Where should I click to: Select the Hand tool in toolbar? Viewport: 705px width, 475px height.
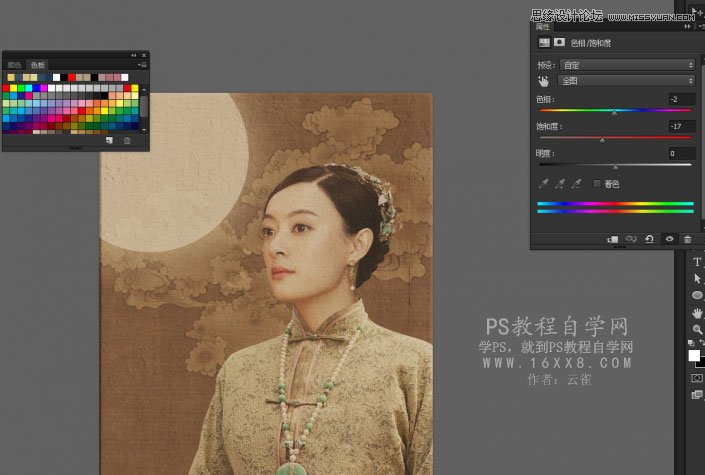[697, 313]
